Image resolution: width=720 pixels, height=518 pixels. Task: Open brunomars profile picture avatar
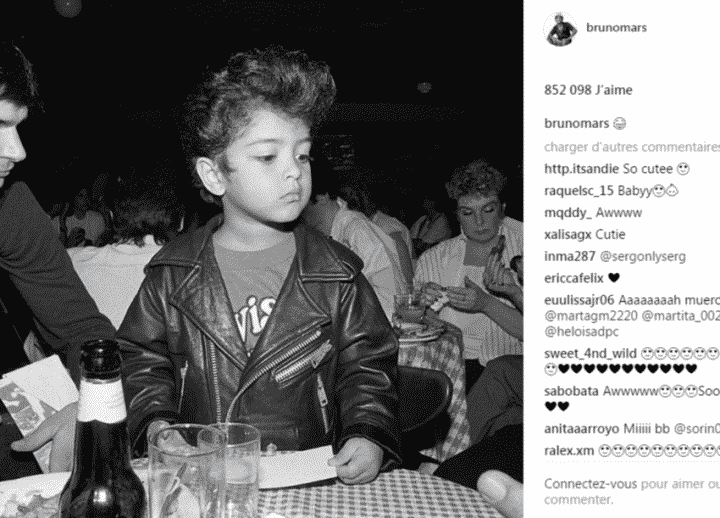561,28
